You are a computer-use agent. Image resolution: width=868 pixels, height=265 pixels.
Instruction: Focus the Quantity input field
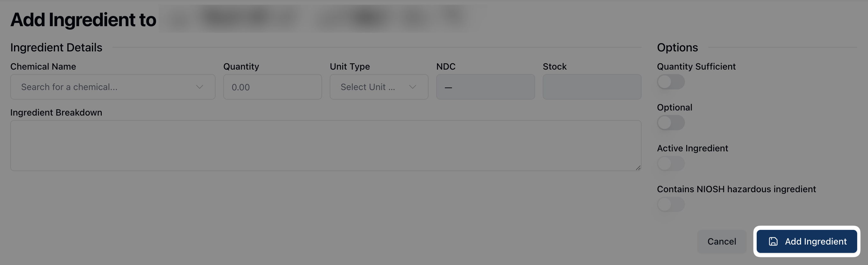[272, 87]
